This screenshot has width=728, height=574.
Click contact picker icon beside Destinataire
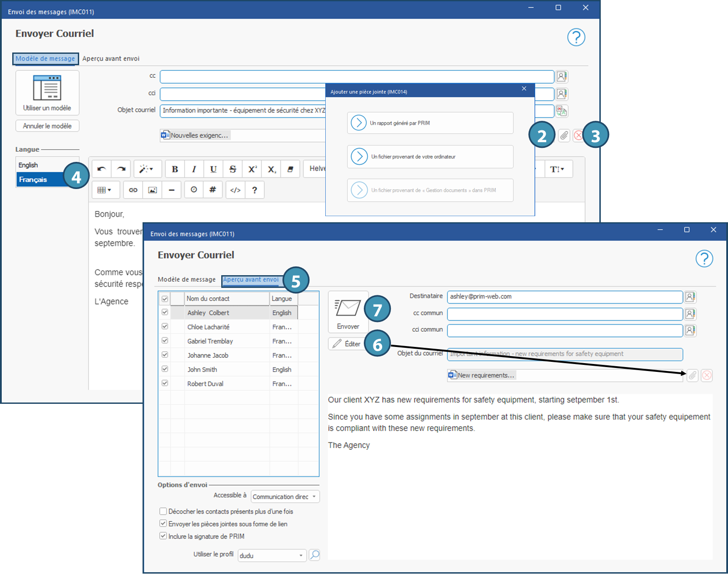[690, 297]
